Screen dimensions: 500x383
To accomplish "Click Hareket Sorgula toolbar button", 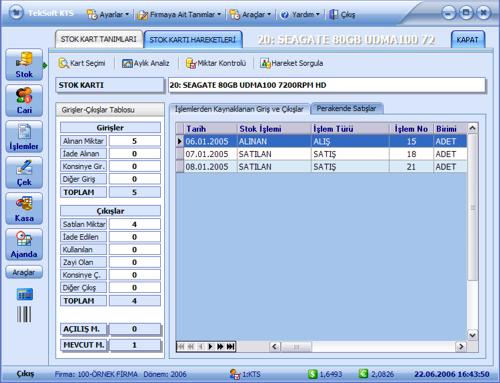I will click(292, 63).
